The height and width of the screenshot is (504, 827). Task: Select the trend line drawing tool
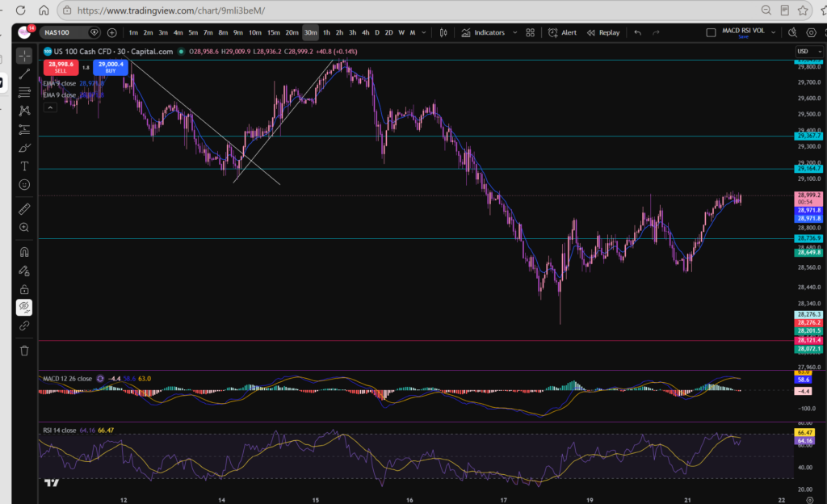point(24,73)
